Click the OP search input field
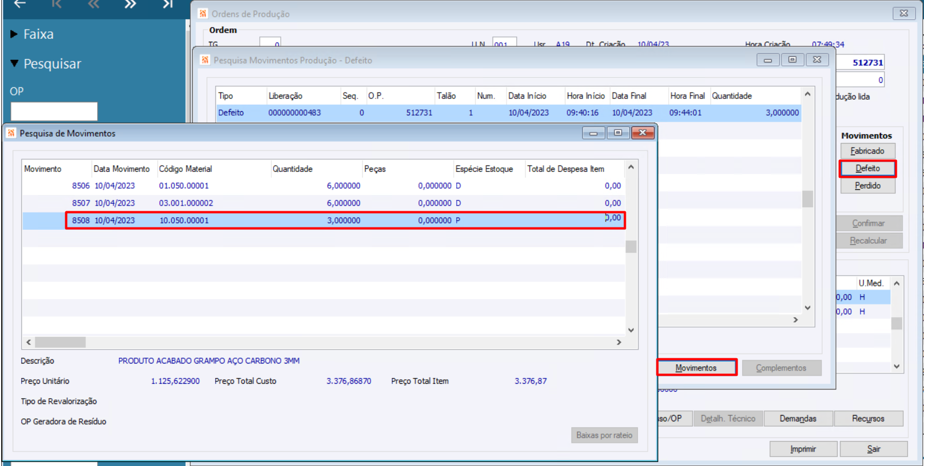 pos(54,111)
